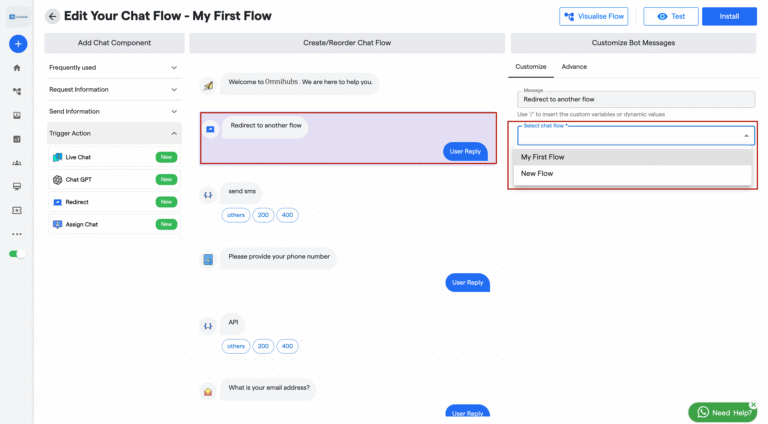This screenshot has width=768, height=424.
Task: Select the What is your email address bubble
Action: click(x=268, y=388)
